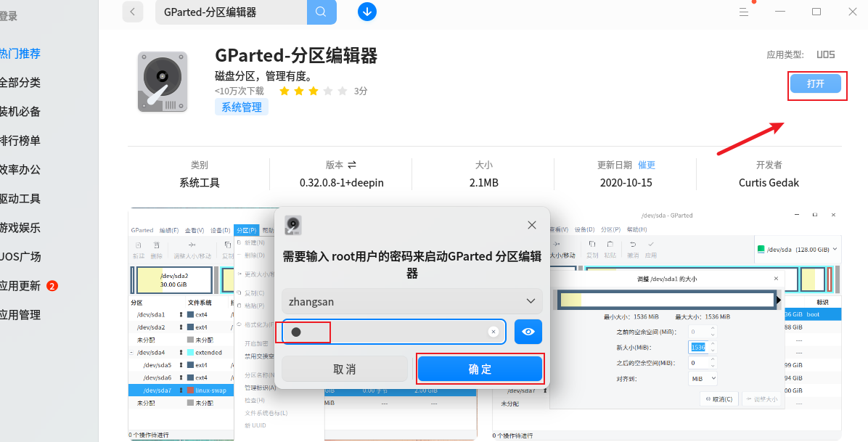Click the 催更 link

(x=647, y=165)
